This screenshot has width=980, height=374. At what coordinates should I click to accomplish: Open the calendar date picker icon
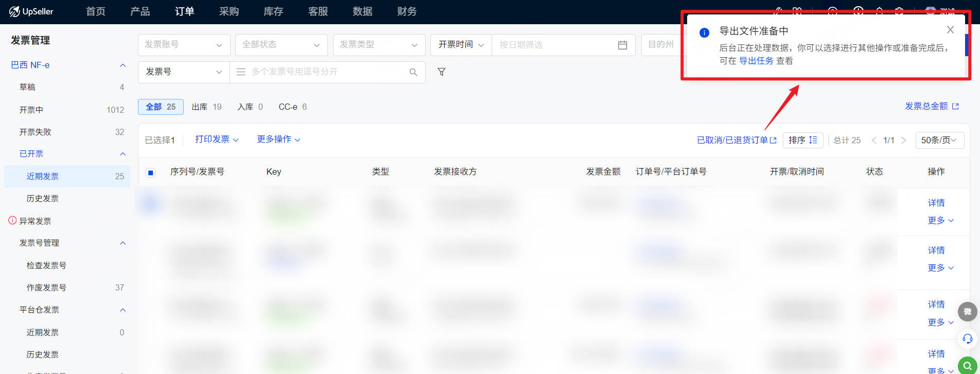(x=622, y=45)
